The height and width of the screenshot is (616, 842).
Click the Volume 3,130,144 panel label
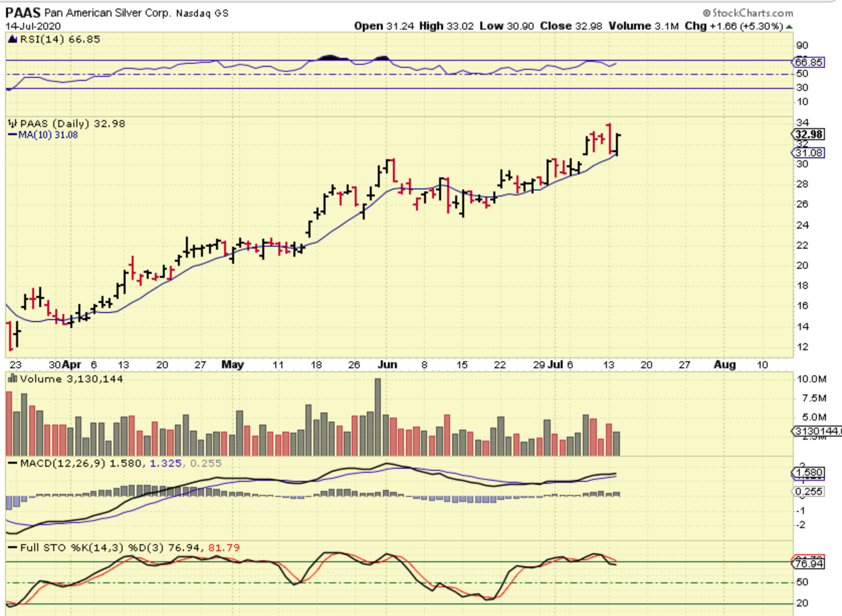pos(71,379)
